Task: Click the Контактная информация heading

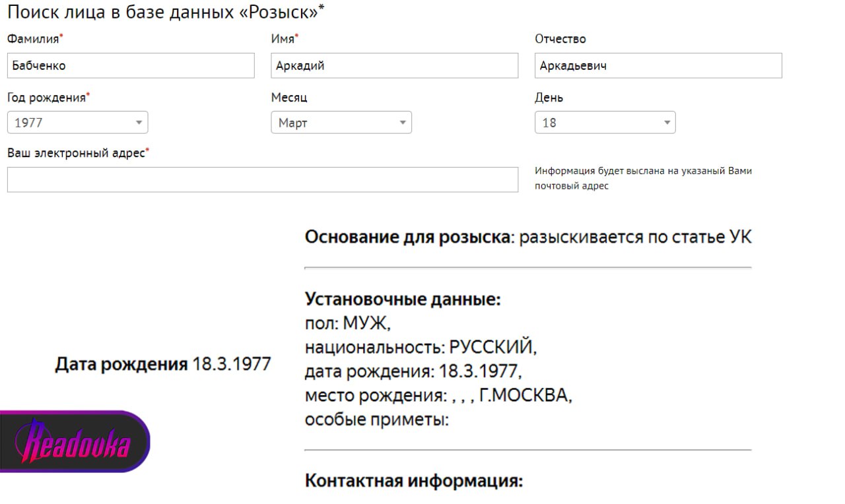Action: pos(413,481)
